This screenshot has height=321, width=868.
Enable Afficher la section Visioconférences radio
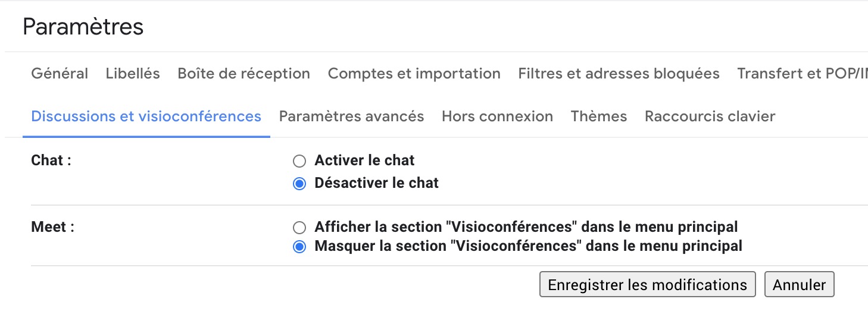(x=299, y=228)
